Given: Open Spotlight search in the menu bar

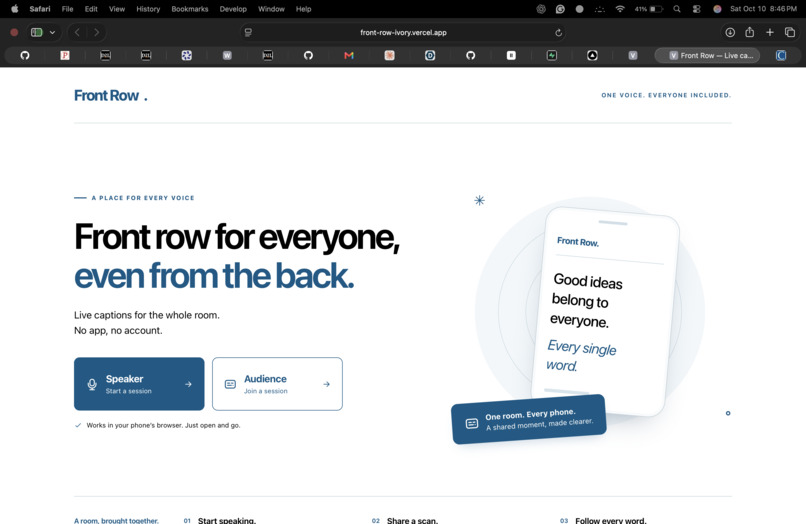Looking at the screenshot, I should [x=677, y=9].
